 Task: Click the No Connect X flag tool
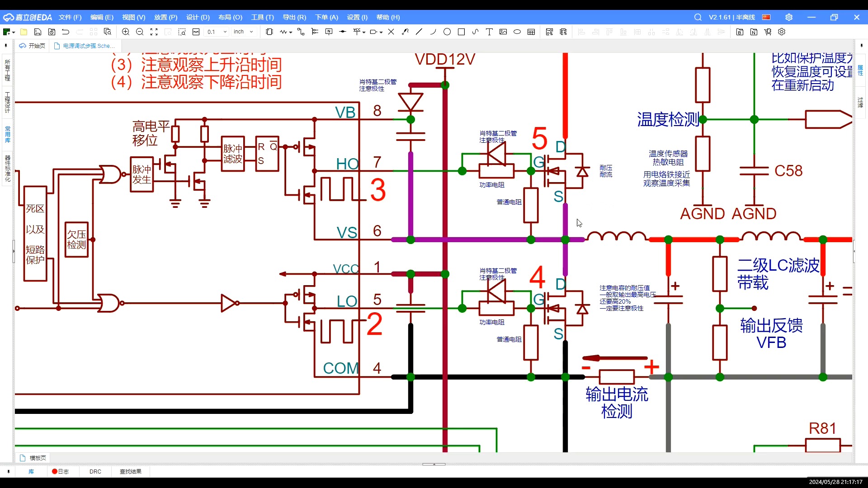pos(391,32)
